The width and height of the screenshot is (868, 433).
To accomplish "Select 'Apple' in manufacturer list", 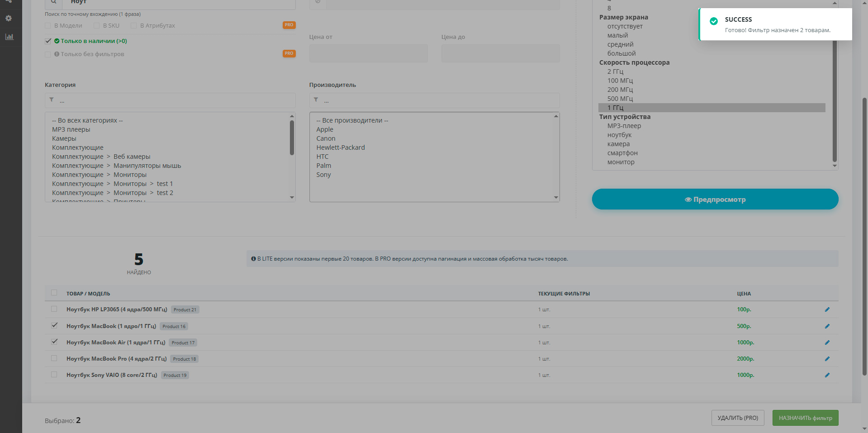I will 325,129.
